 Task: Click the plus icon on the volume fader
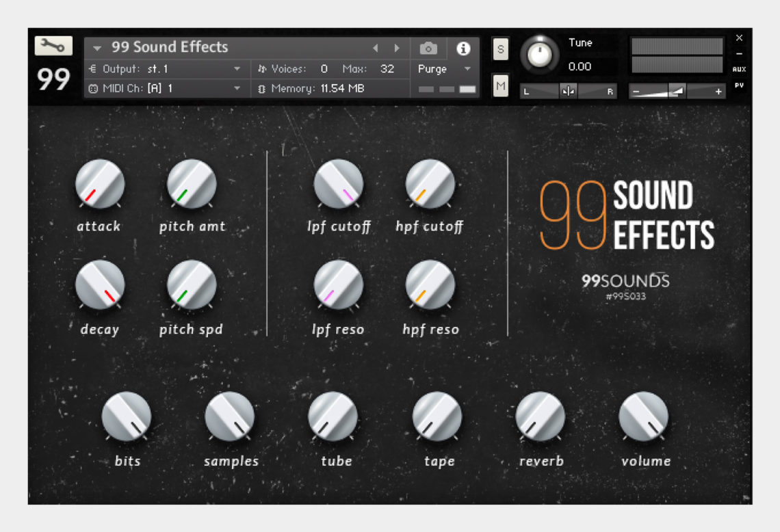coord(716,90)
